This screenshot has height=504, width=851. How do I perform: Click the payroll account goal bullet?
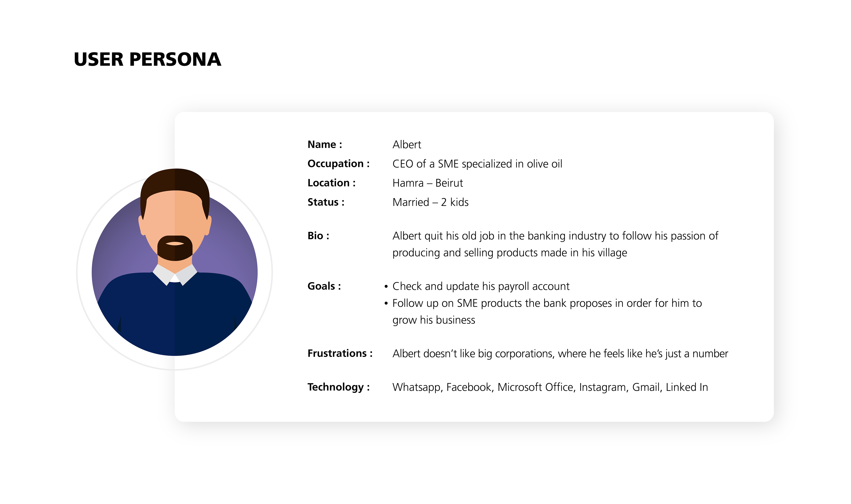click(x=477, y=286)
